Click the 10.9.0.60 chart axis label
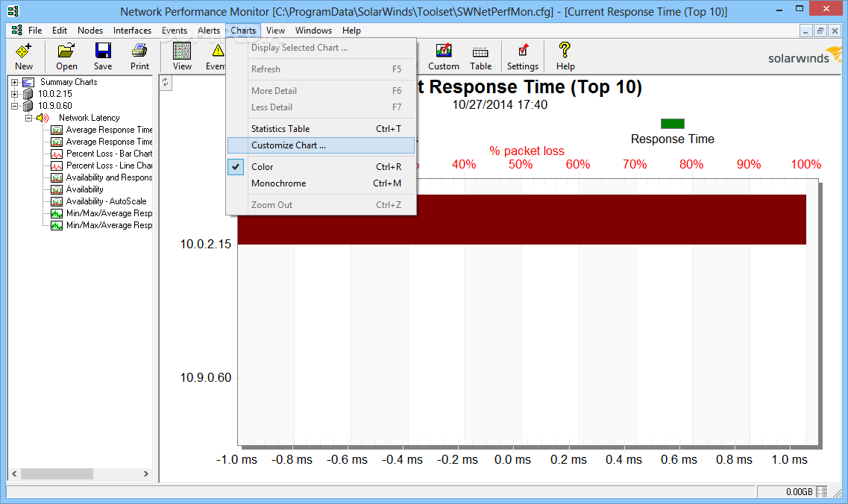 coord(206,377)
